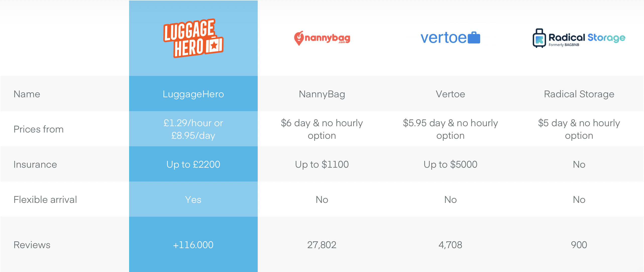Click the Up to $5000 insurance cell
644x272 pixels.
click(451, 164)
